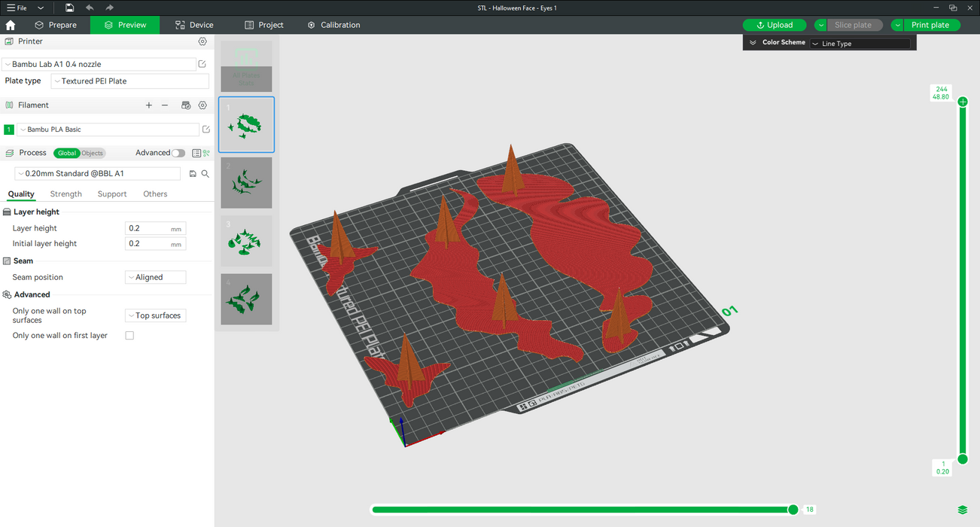Switch to the Prepare tab
Image resolution: width=980 pixels, height=527 pixels.
(56, 25)
